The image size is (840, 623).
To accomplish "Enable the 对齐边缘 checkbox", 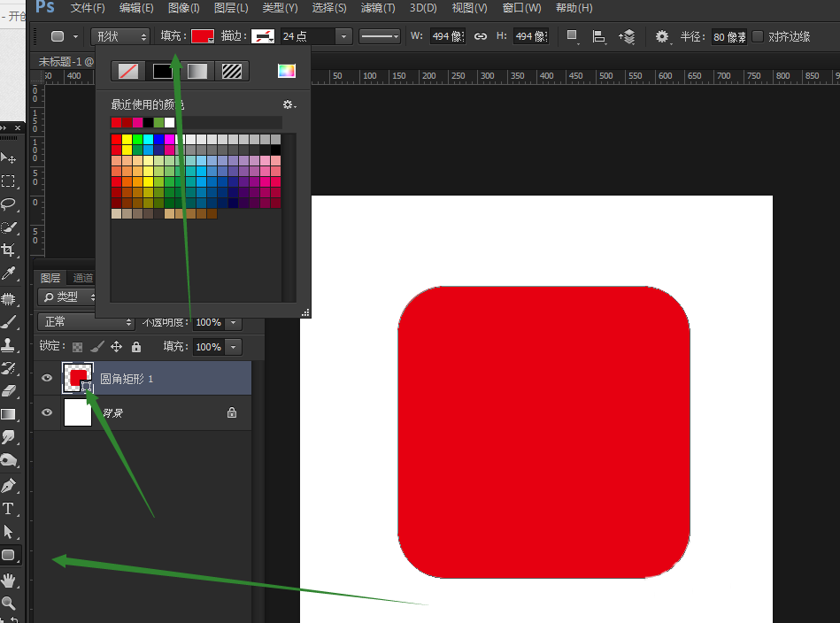I will 758,36.
